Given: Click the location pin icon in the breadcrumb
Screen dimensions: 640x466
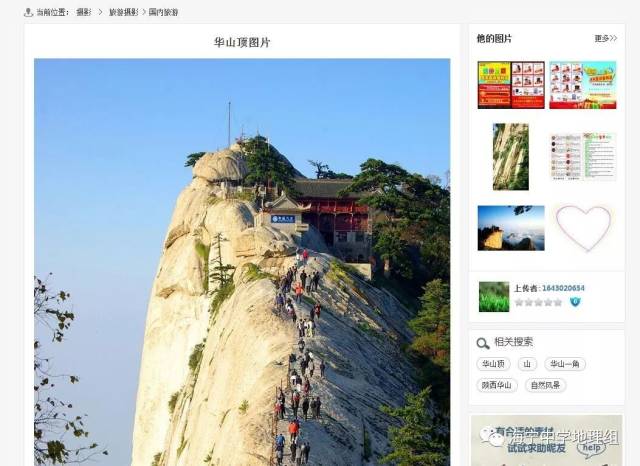Looking at the screenshot, I should 28,12.
